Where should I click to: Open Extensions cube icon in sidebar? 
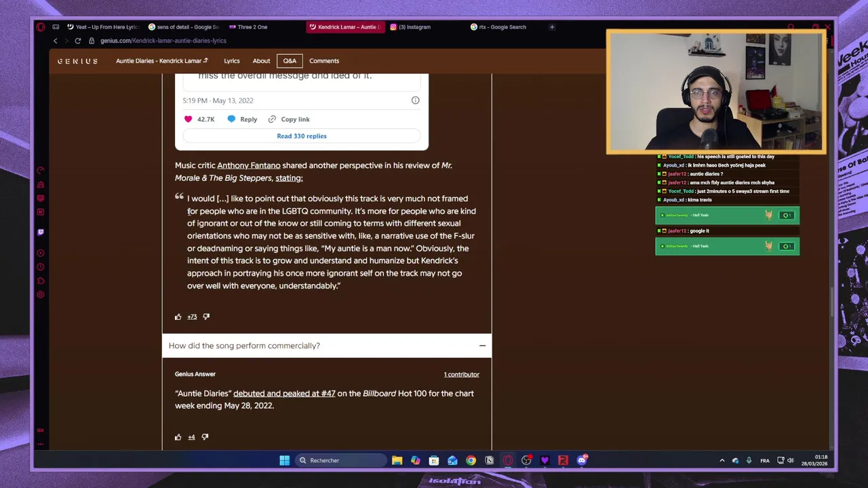coord(41,281)
